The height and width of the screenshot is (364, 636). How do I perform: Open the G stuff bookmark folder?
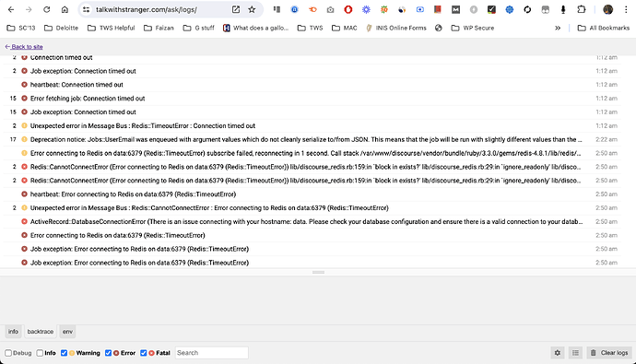pyautogui.click(x=199, y=28)
